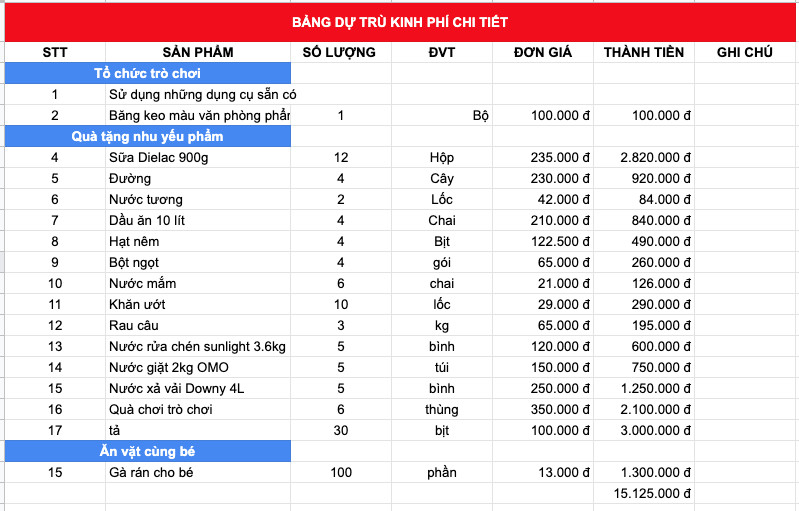
Task: Click the Ăn vặt cùng bé section row
Action: click(x=147, y=451)
